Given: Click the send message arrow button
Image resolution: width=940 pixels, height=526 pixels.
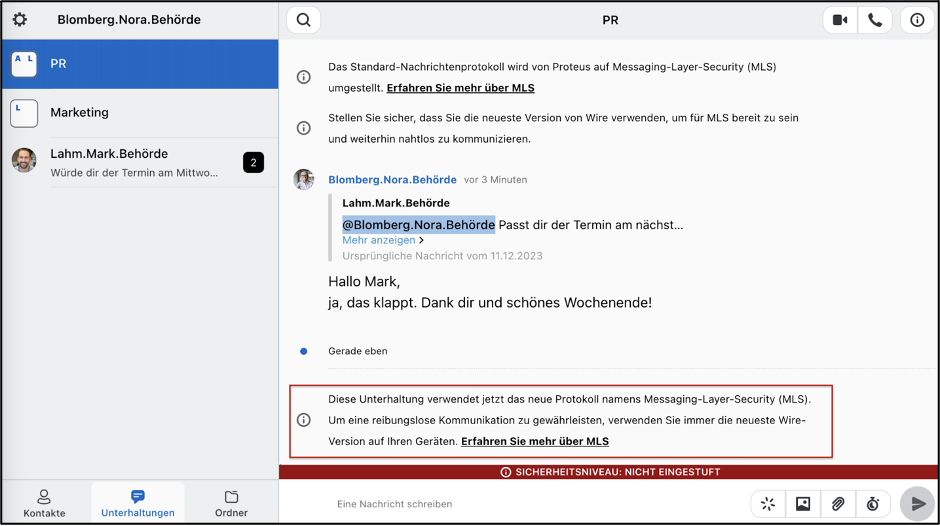Looking at the screenshot, I should [917, 504].
